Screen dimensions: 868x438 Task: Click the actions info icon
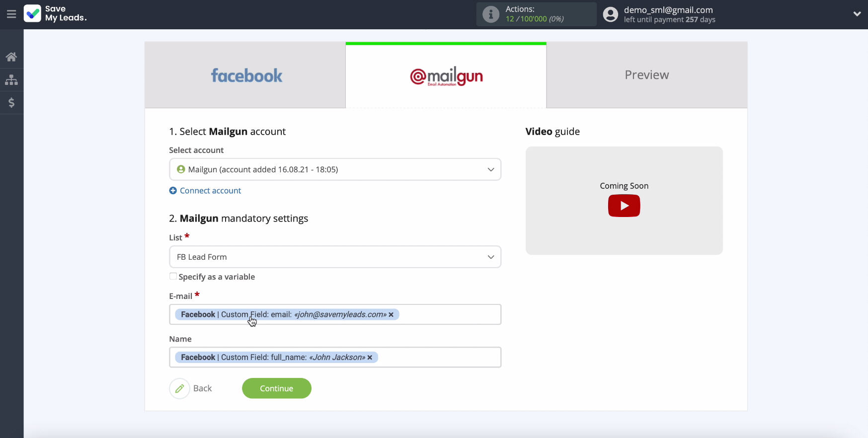[x=491, y=14]
